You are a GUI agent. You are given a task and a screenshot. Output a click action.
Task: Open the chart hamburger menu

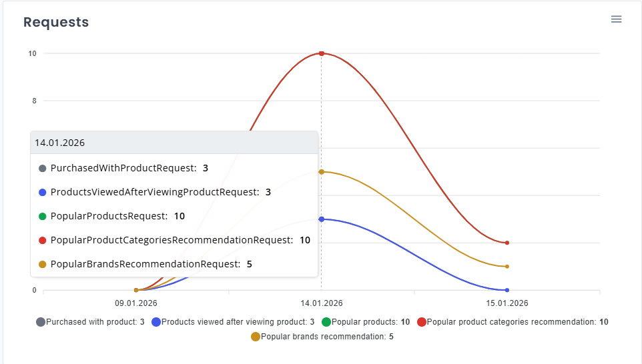616,19
